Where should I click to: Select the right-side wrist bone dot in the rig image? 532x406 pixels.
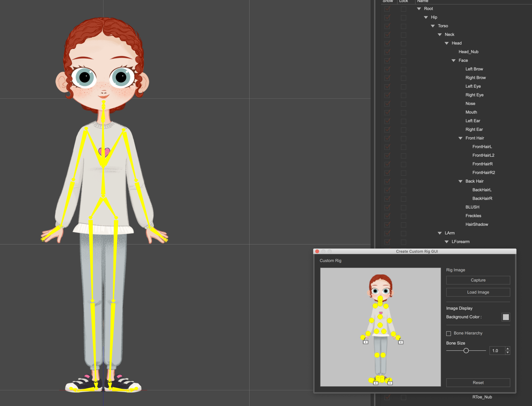(x=393, y=334)
